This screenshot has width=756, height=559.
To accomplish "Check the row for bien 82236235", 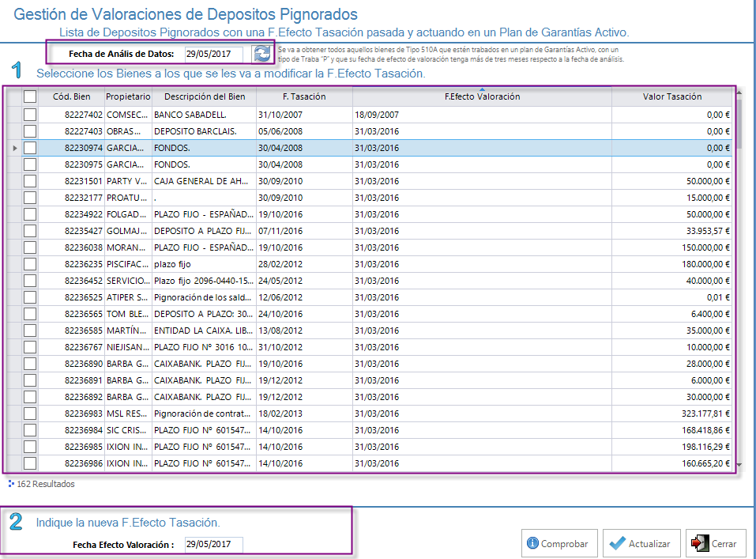I will (30, 264).
